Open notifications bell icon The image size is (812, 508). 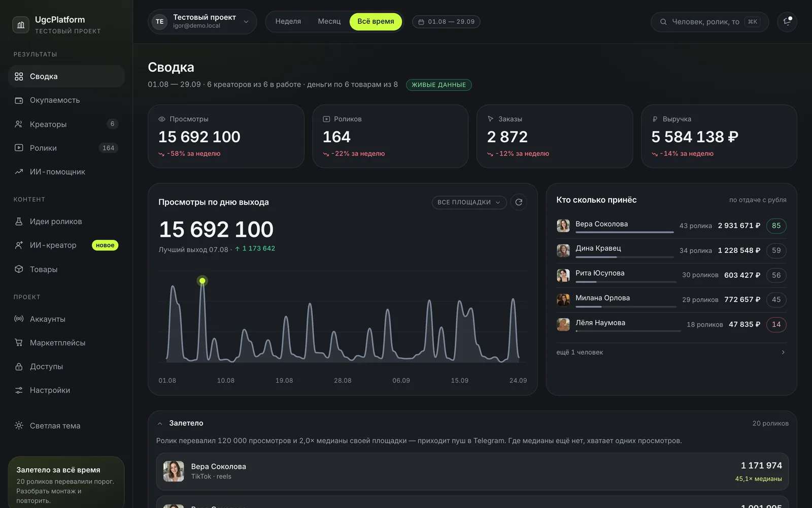(x=787, y=22)
